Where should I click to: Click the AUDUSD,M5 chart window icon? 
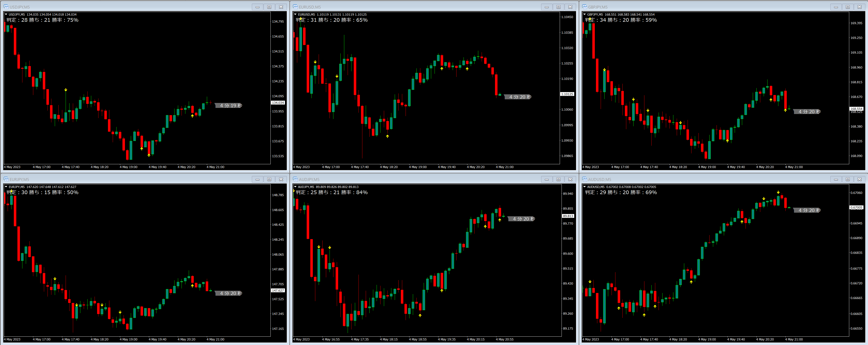click(x=584, y=179)
